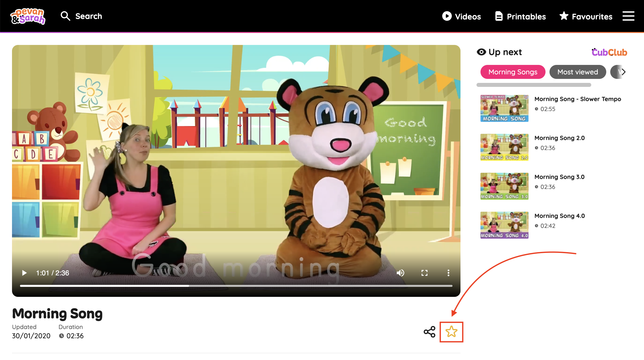Click the Favourites star icon in header

pyautogui.click(x=564, y=16)
